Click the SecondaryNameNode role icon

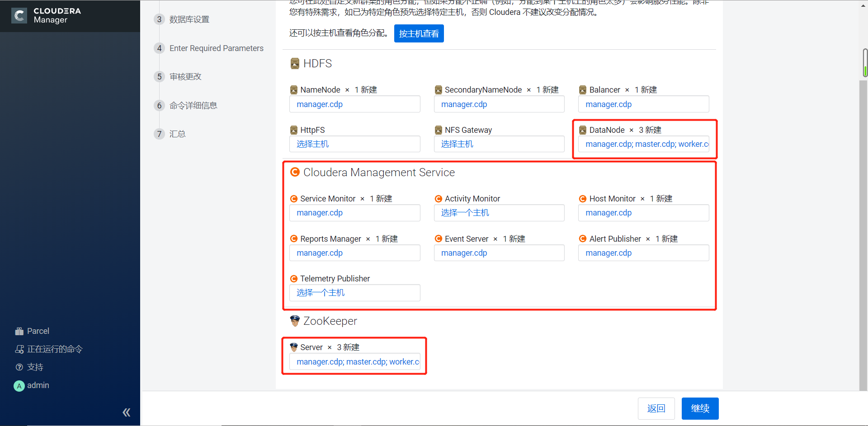coord(438,90)
